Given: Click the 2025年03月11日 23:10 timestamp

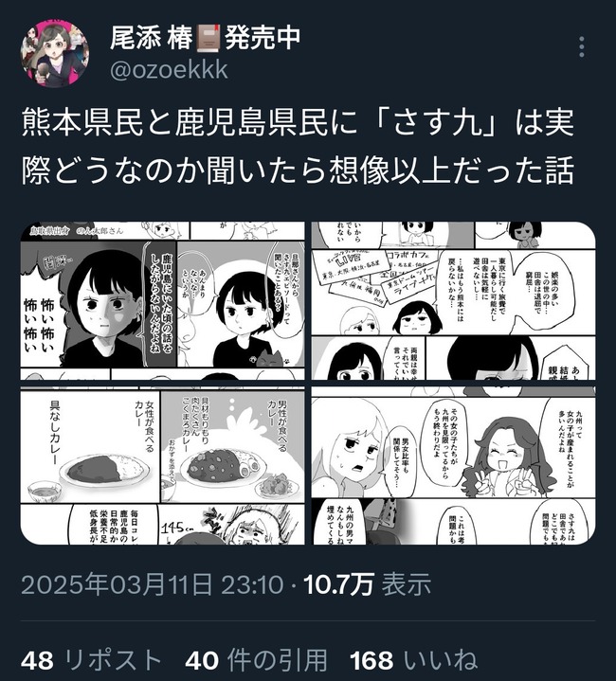Looking at the screenshot, I should click(152, 584).
